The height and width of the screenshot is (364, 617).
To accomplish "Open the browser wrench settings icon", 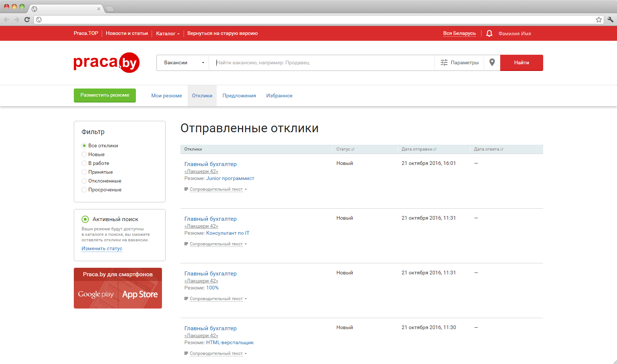I will 610,19.
